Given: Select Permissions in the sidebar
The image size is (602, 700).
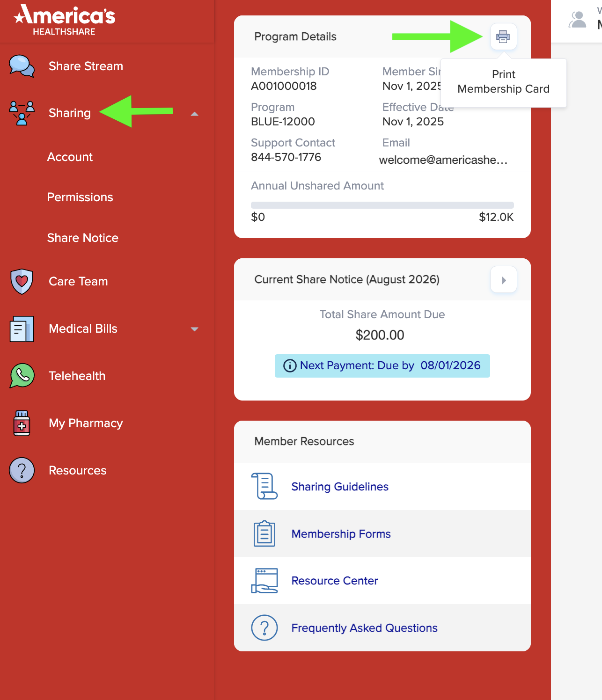Looking at the screenshot, I should [x=80, y=197].
